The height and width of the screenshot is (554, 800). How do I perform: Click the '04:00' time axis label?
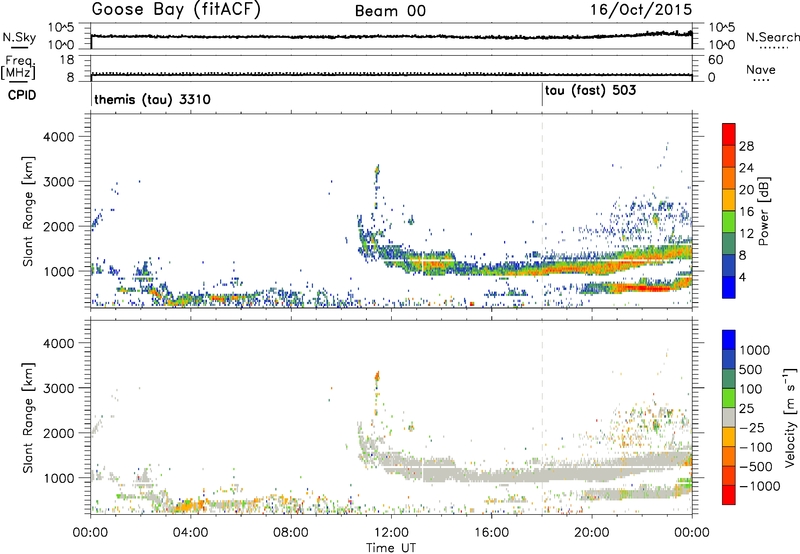[x=190, y=533]
